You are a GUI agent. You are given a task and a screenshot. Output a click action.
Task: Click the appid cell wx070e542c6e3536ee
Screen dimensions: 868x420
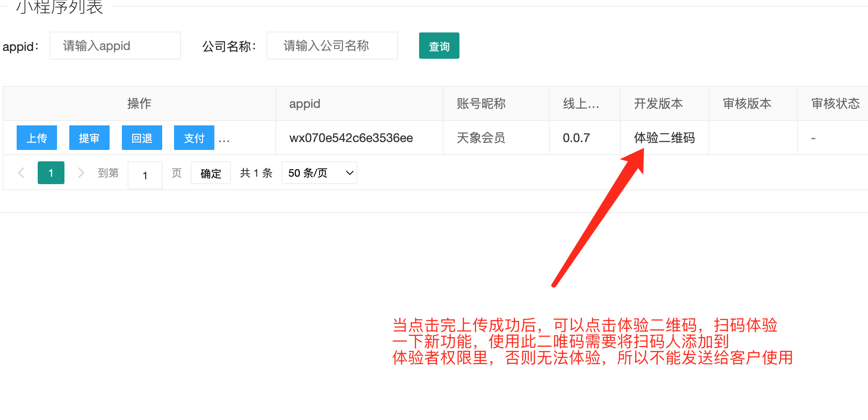351,138
